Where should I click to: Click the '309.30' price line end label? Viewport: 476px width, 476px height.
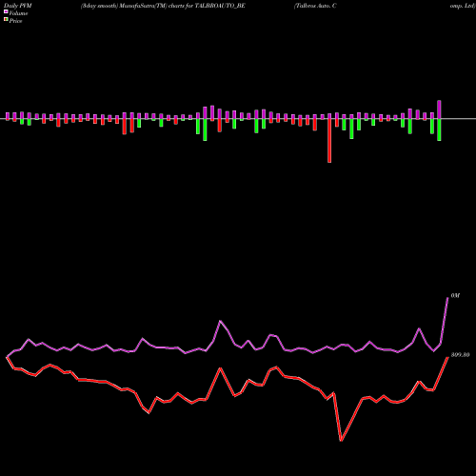460,355
